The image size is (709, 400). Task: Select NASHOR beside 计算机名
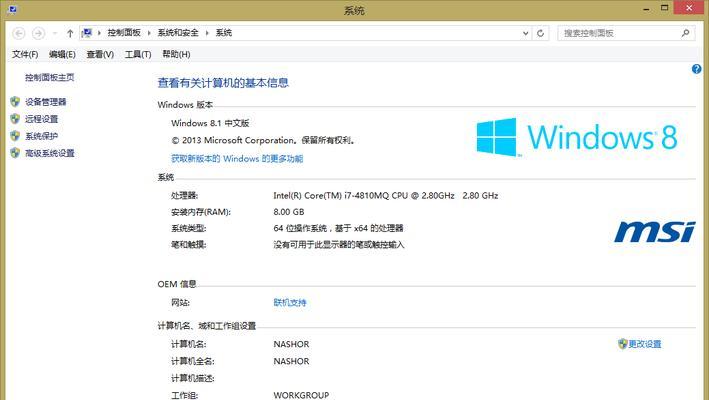291,344
